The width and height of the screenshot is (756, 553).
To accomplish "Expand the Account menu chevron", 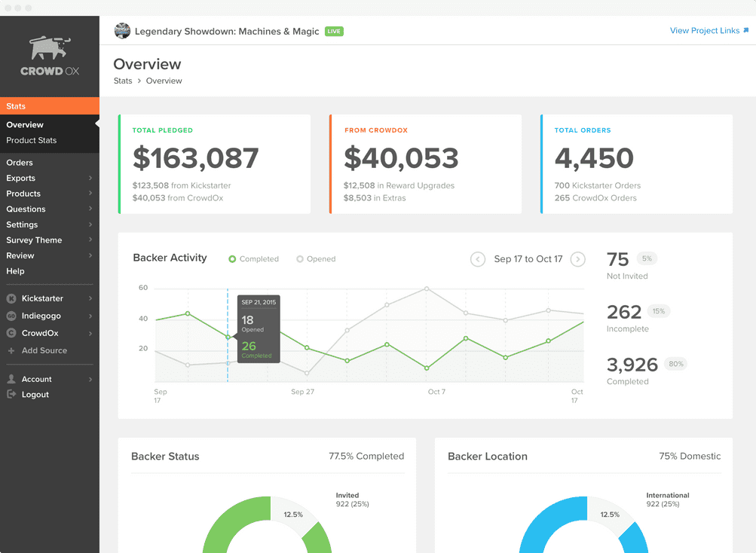I will [x=90, y=379].
